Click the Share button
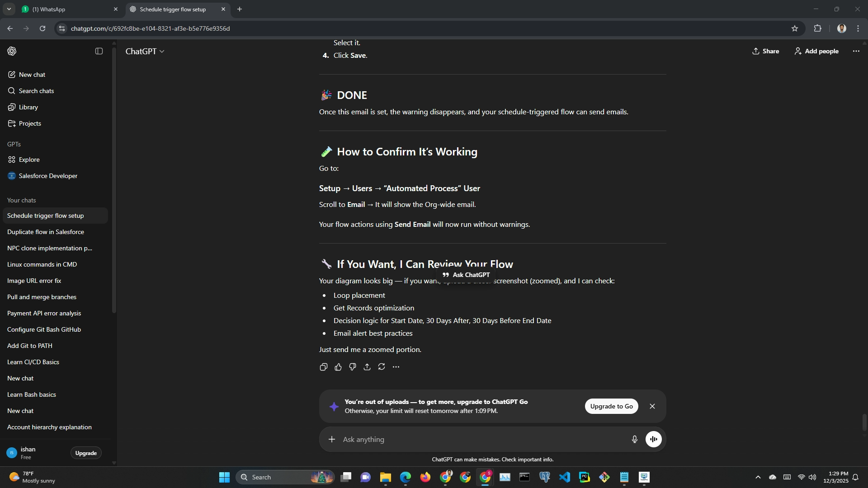 pos(765,51)
